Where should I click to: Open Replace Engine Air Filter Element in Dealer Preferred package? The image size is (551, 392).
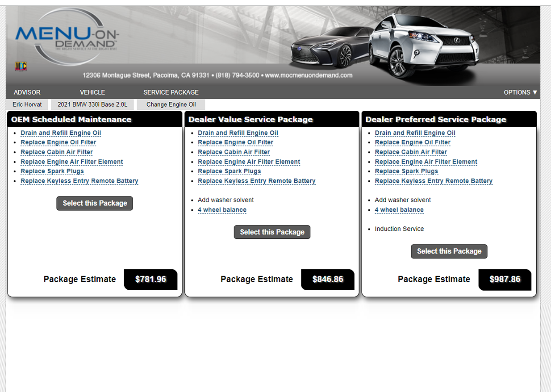click(x=426, y=162)
